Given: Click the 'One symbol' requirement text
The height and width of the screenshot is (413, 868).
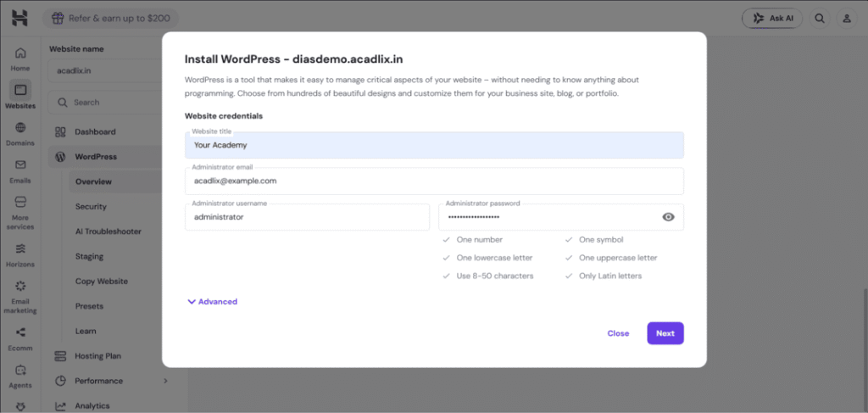Looking at the screenshot, I should click(601, 240).
